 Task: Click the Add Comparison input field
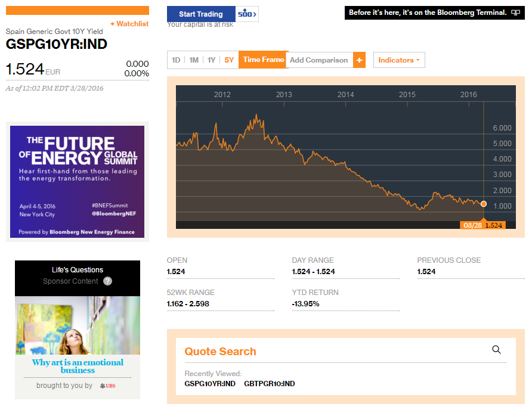[320, 60]
